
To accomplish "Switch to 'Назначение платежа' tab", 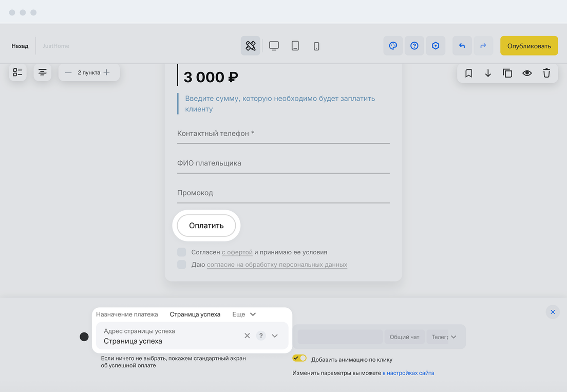I will coord(127,314).
